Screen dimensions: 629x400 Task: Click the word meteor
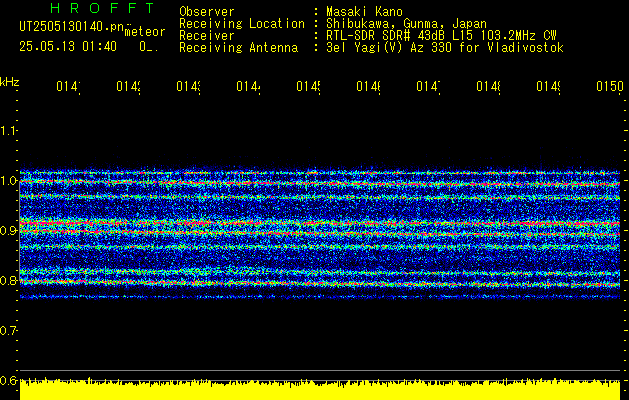145,32
